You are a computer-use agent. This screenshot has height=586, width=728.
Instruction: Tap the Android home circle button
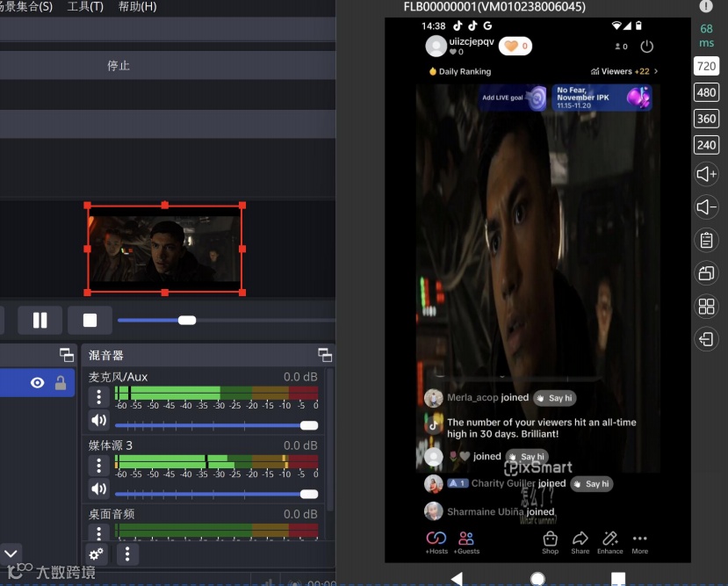tap(537, 579)
